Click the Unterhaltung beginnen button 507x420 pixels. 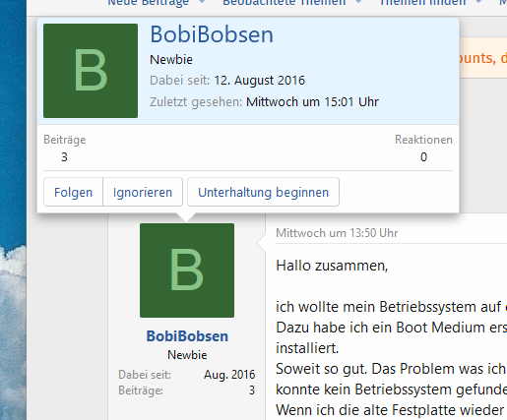[x=263, y=192]
